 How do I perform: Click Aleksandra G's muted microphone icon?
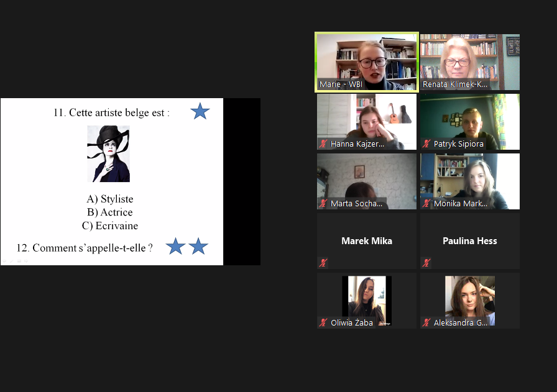point(426,322)
